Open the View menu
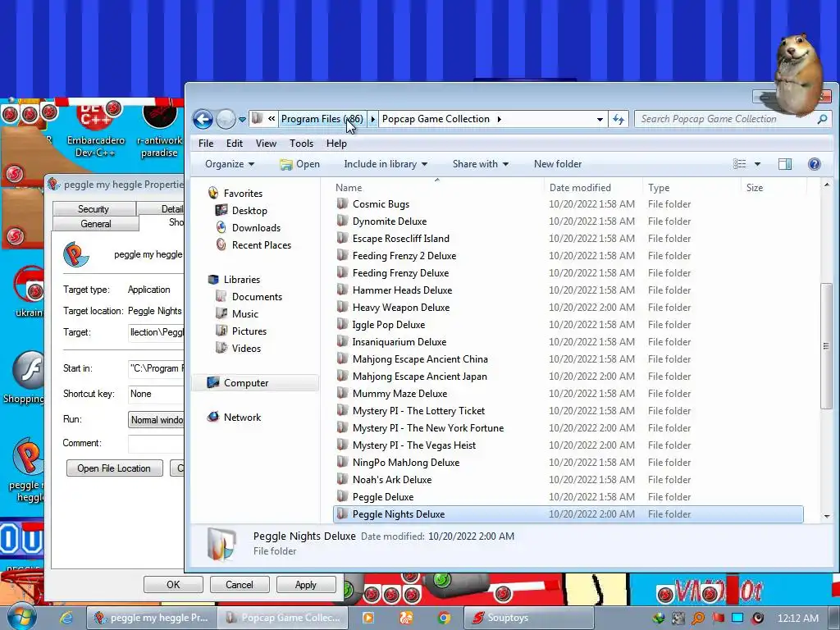 click(x=266, y=144)
